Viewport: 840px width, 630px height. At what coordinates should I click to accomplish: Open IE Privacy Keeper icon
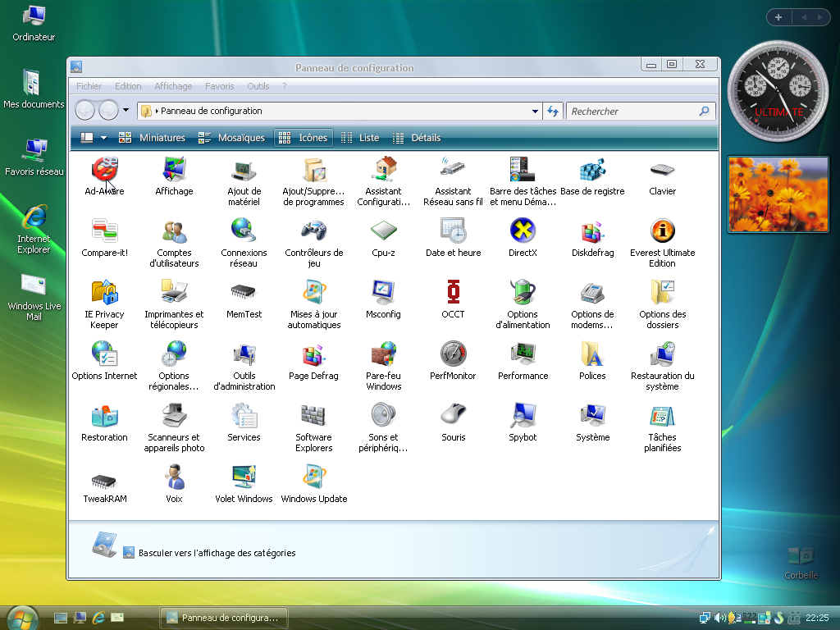[x=104, y=293]
